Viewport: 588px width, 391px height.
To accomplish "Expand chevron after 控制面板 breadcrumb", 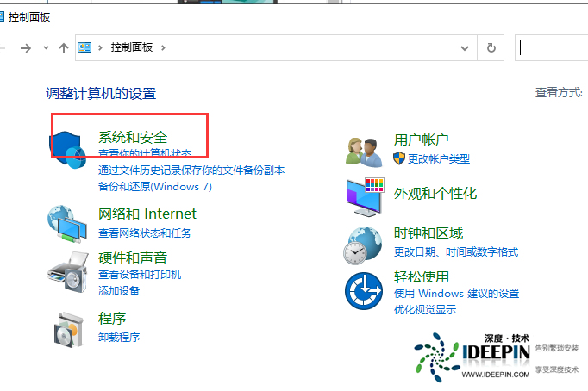I will (163, 47).
